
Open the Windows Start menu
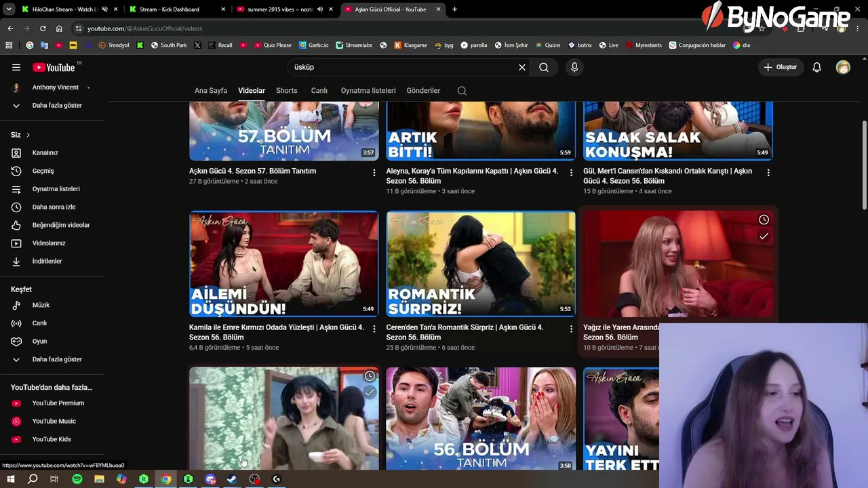10,479
